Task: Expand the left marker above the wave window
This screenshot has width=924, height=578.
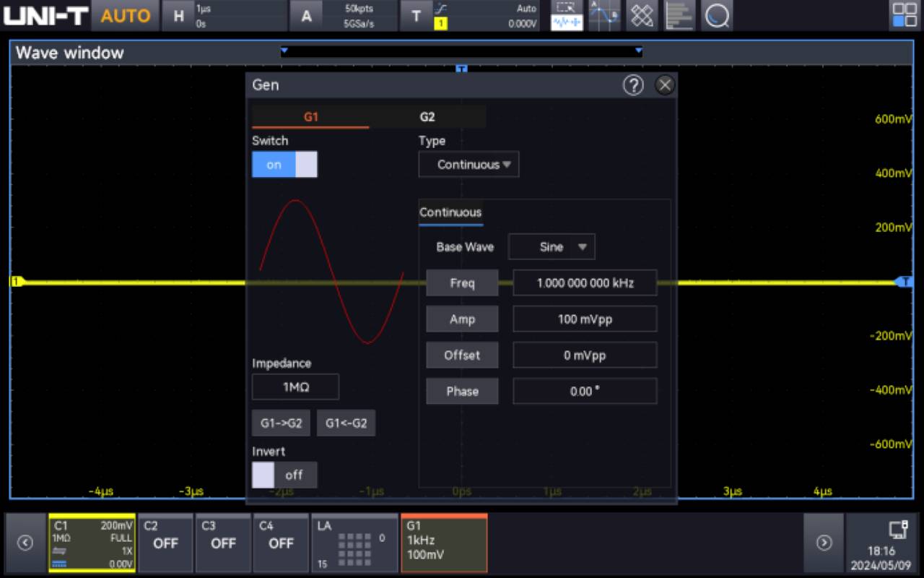Action: (284, 51)
